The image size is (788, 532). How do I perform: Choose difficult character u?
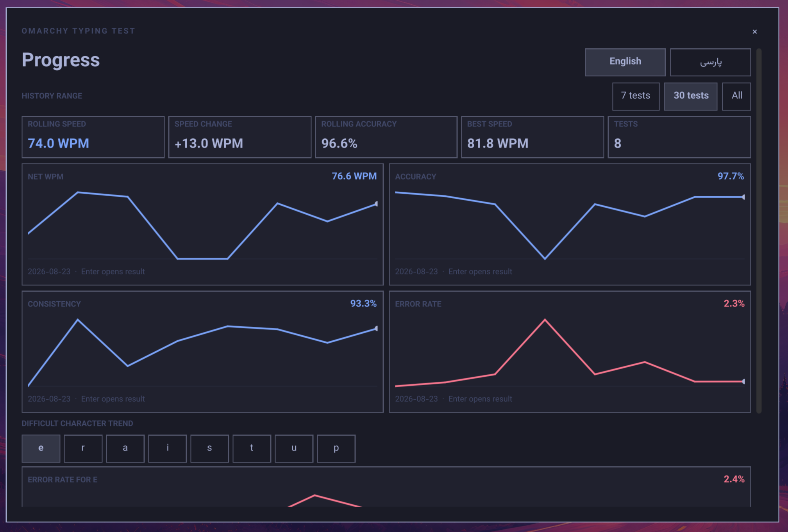(x=294, y=448)
